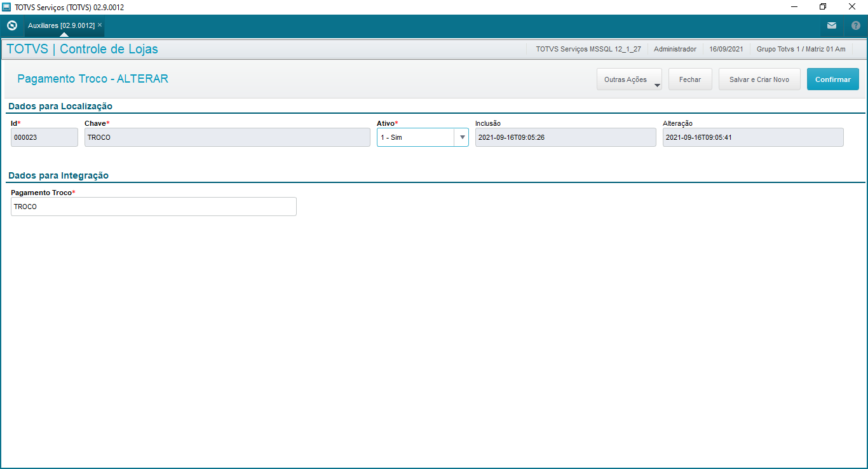Close the TOTVS Serviços window
This screenshot has height=469, width=868.
[852, 7]
